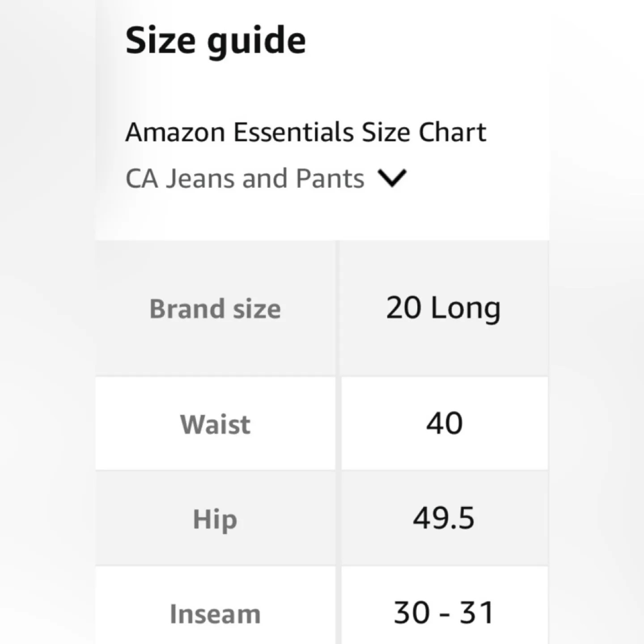Click the 20 Long size value
This screenshot has width=644, height=644.
[x=443, y=309]
